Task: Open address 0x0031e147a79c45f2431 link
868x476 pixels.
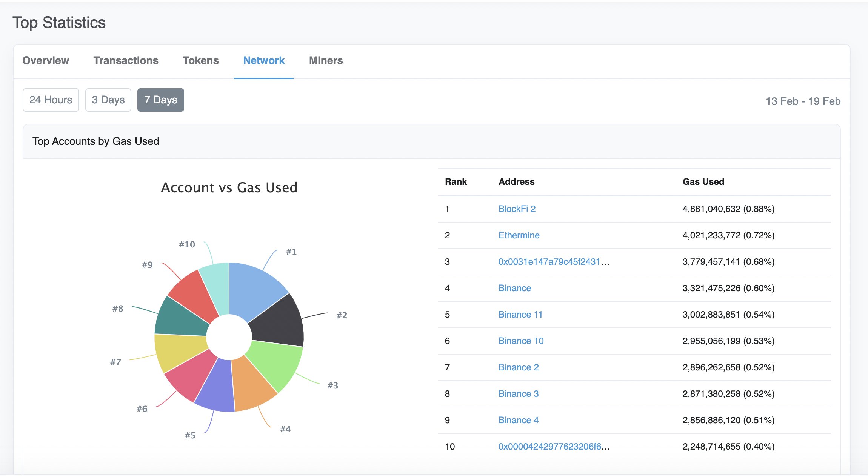Action: [553, 262]
